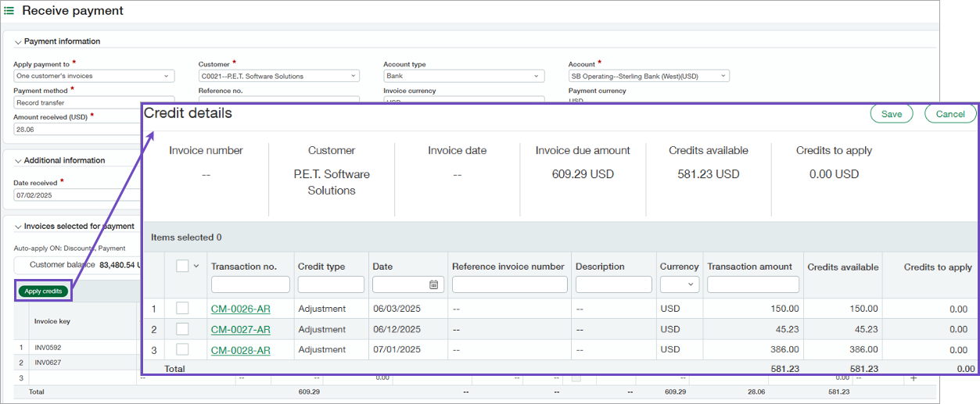This screenshot has height=404, width=980.
Task: Open the Date filter calendar picker
Action: (x=434, y=285)
